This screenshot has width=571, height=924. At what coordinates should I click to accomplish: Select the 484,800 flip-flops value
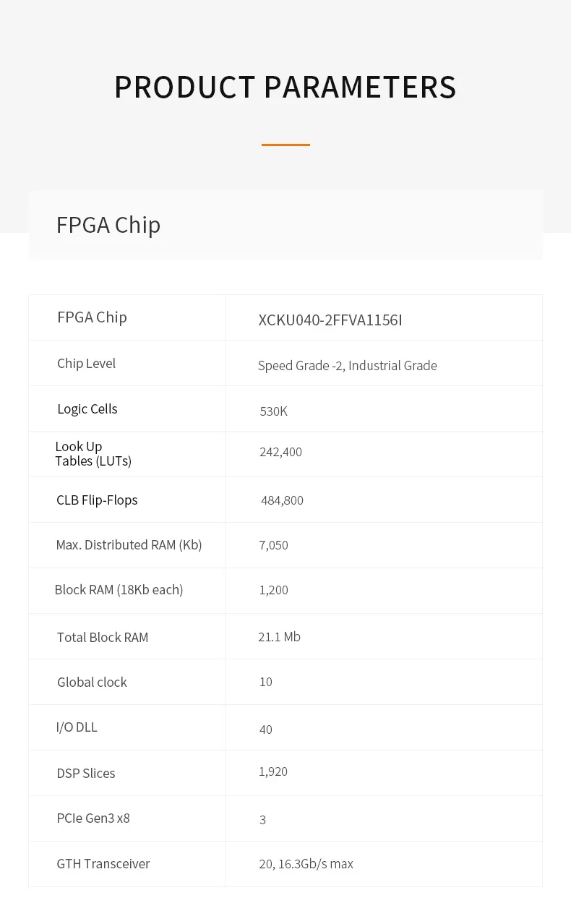[x=282, y=500]
